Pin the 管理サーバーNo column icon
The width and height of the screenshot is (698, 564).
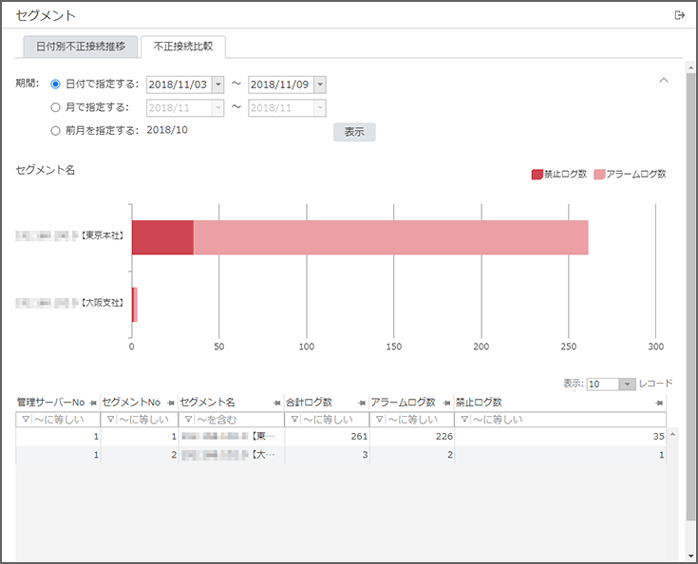click(x=93, y=403)
